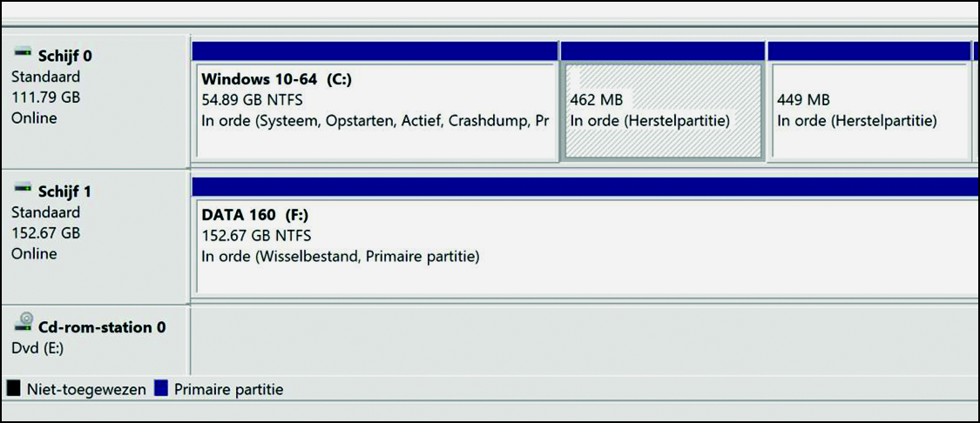The height and width of the screenshot is (423, 980).
Task: Click the Schijf 1 disk label
Action: click(x=64, y=191)
